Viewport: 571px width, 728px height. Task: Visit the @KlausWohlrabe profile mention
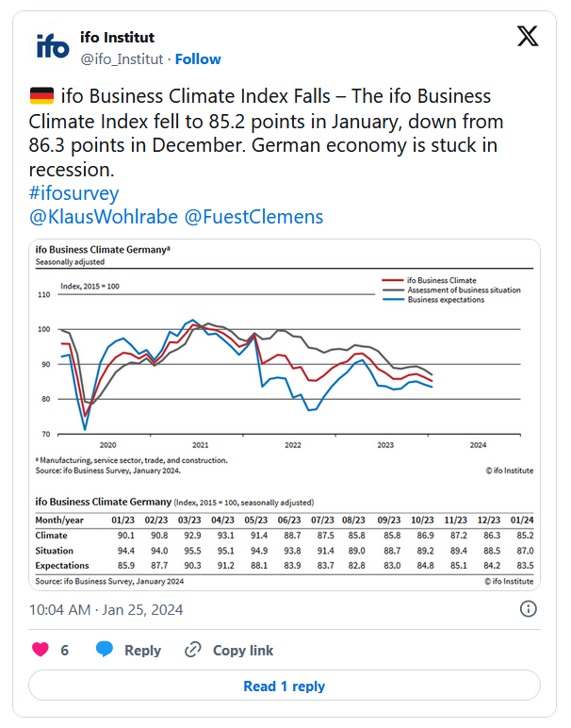(x=101, y=217)
